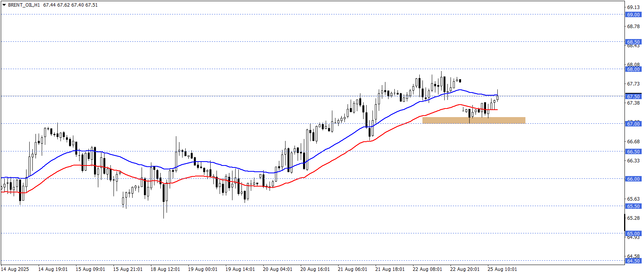
Task: Click the 64.58 price scale value
Action: [x=633, y=256]
